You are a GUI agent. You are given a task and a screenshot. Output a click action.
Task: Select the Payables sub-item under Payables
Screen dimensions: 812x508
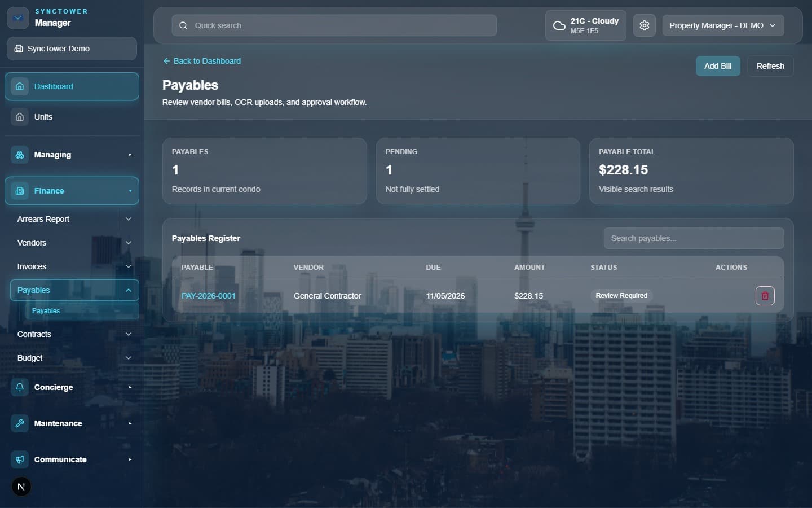[x=82, y=311]
